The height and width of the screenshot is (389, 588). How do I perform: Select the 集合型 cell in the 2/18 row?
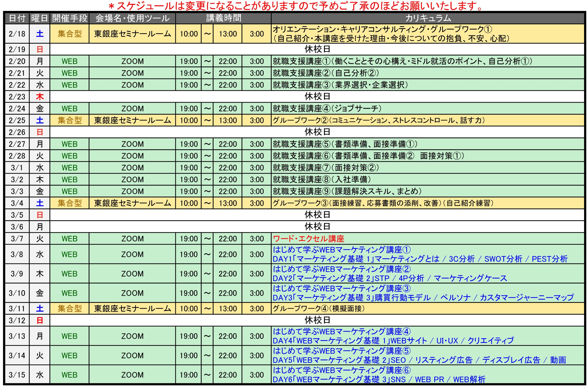[x=69, y=34]
